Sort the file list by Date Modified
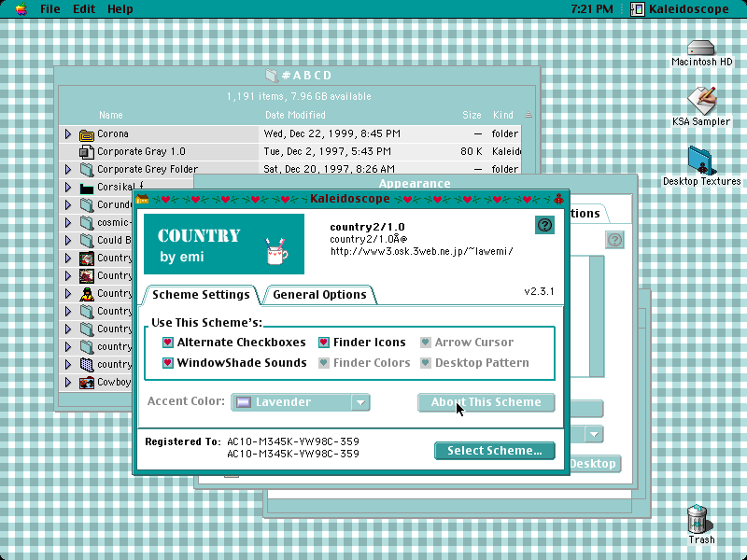The width and height of the screenshot is (747, 560). [295, 115]
